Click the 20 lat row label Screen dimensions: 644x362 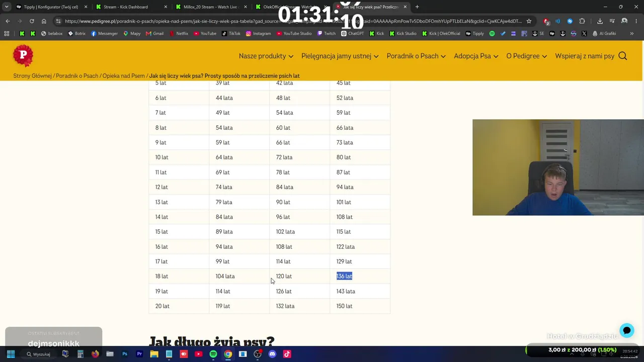click(162, 306)
